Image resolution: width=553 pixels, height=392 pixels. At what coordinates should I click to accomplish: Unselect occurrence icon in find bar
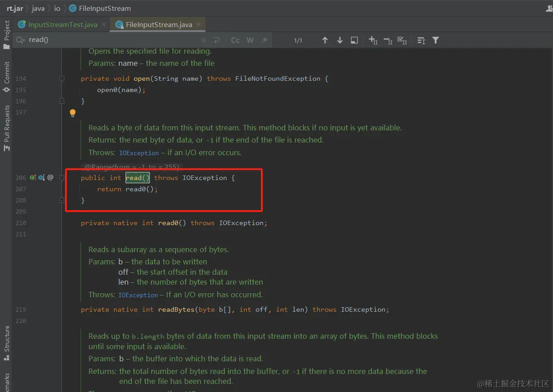click(388, 40)
